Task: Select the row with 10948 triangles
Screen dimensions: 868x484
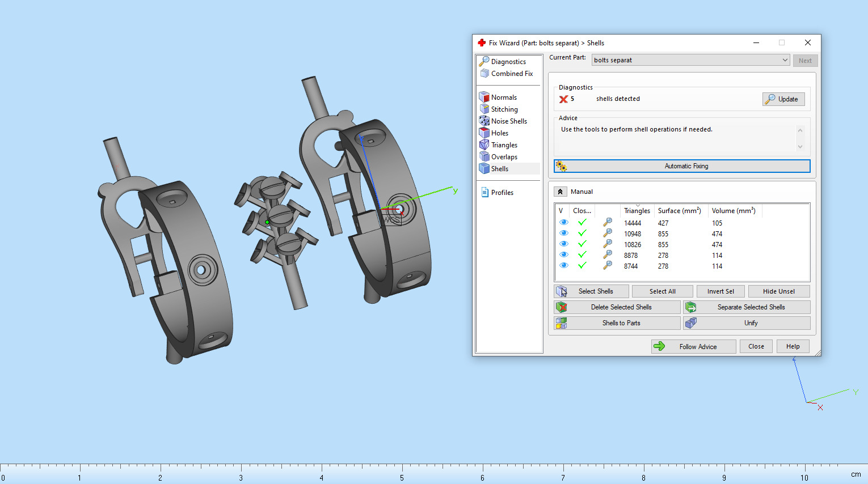Action: pos(682,233)
